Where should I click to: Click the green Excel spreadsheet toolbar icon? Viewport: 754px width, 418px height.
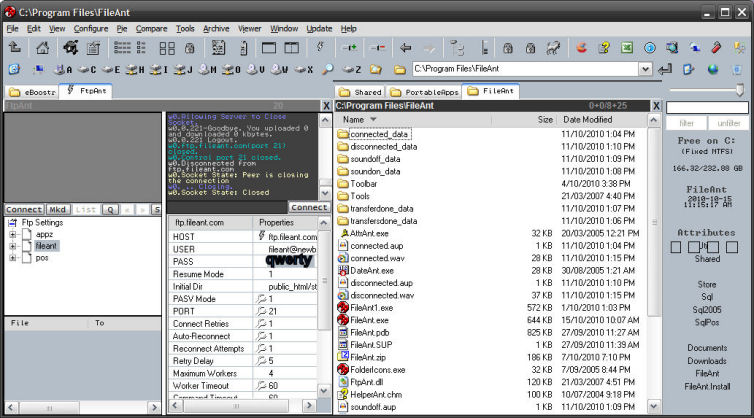(627, 48)
